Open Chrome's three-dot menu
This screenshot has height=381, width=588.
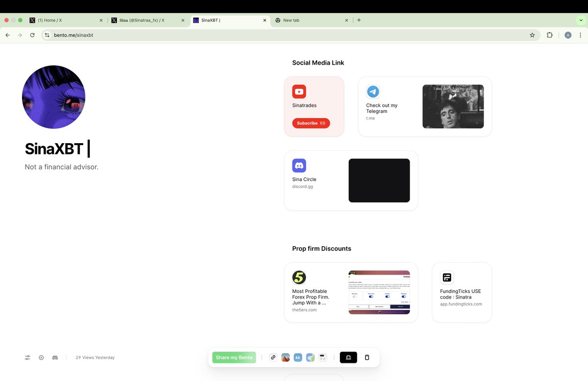click(x=580, y=35)
